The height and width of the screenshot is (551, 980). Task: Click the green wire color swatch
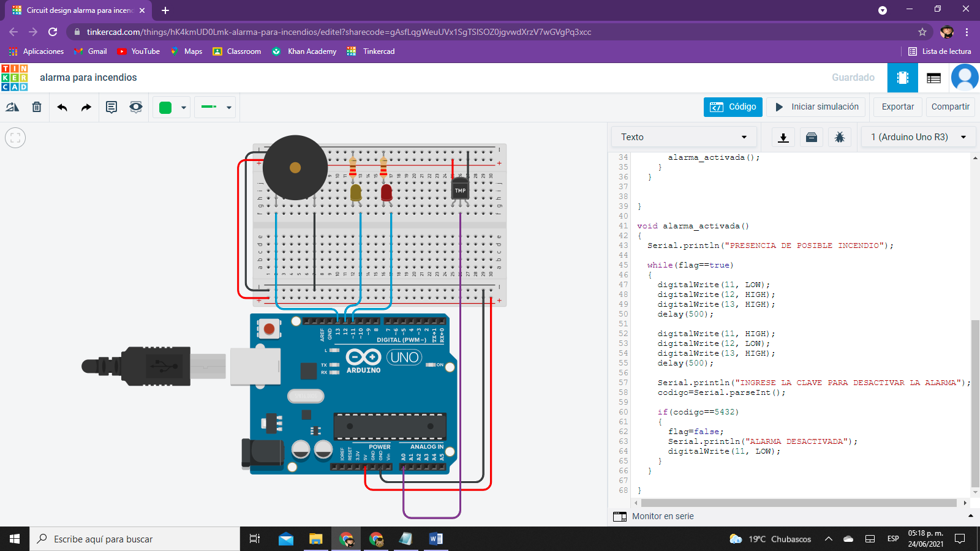[x=165, y=108]
